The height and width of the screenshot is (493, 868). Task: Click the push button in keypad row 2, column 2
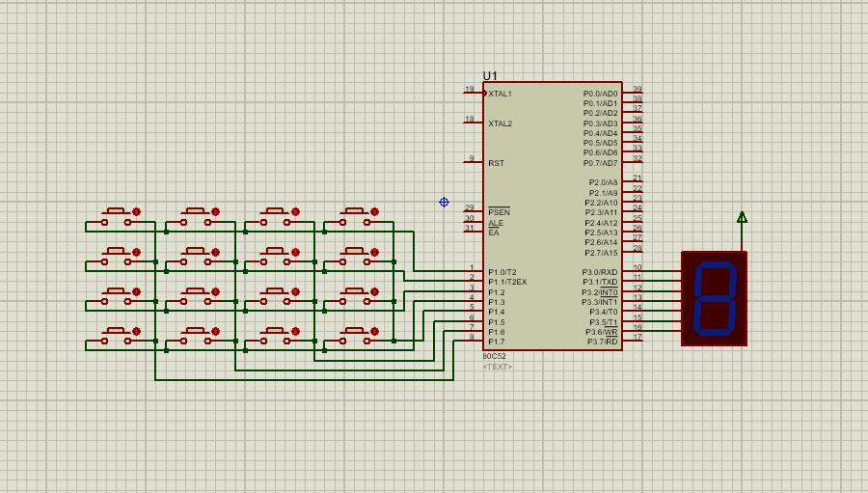tap(196, 257)
